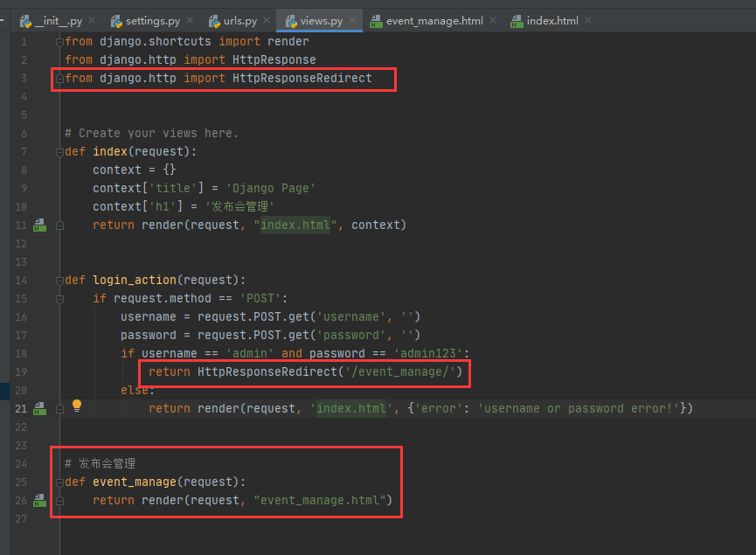The width and height of the screenshot is (756, 555).
Task: Click the Python file icon on __init__.py tab
Action: 25,21
